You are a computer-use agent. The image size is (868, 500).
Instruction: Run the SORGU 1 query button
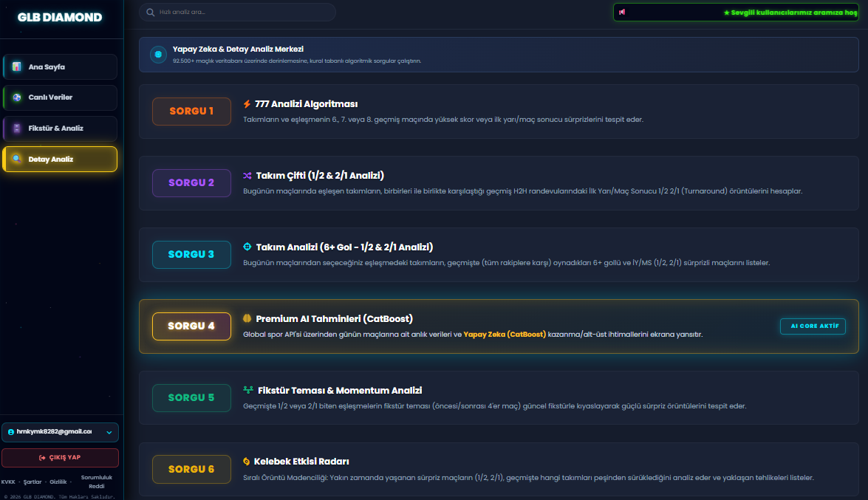(191, 112)
